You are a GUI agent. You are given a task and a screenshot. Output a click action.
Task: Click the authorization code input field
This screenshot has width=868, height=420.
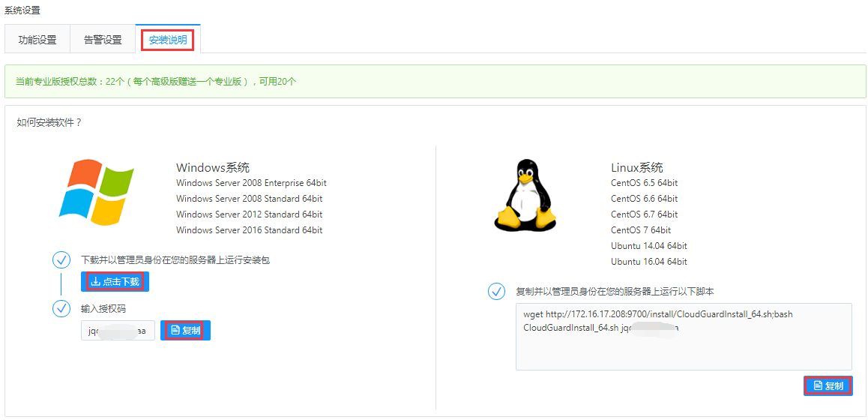click(118, 330)
